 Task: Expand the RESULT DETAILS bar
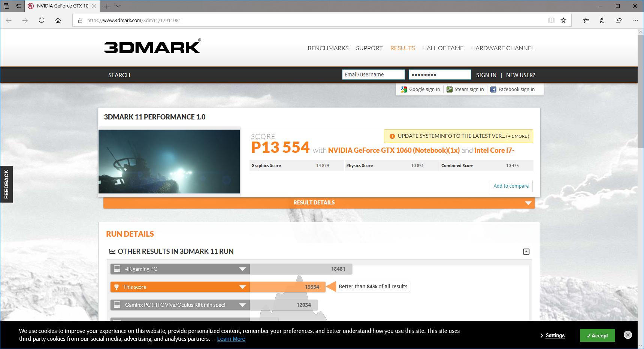click(319, 203)
